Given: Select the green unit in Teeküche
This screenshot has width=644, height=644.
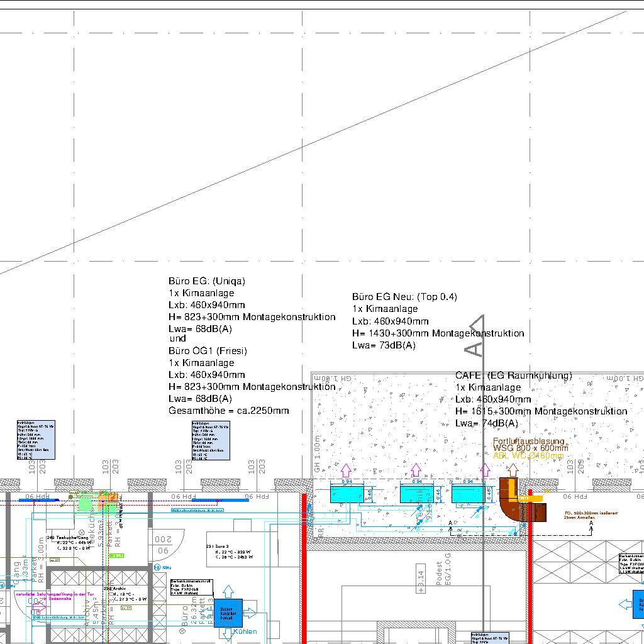Looking at the screenshot, I should tap(86, 504).
